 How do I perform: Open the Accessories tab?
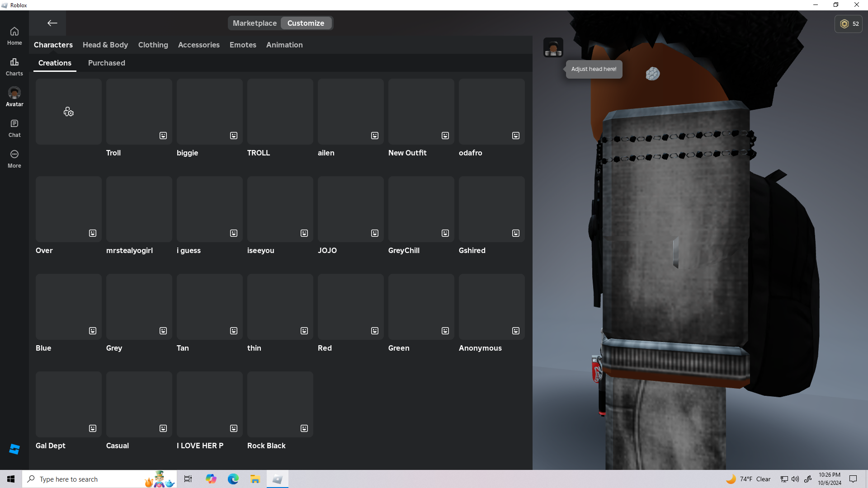pyautogui.click(x=198, y=45)
